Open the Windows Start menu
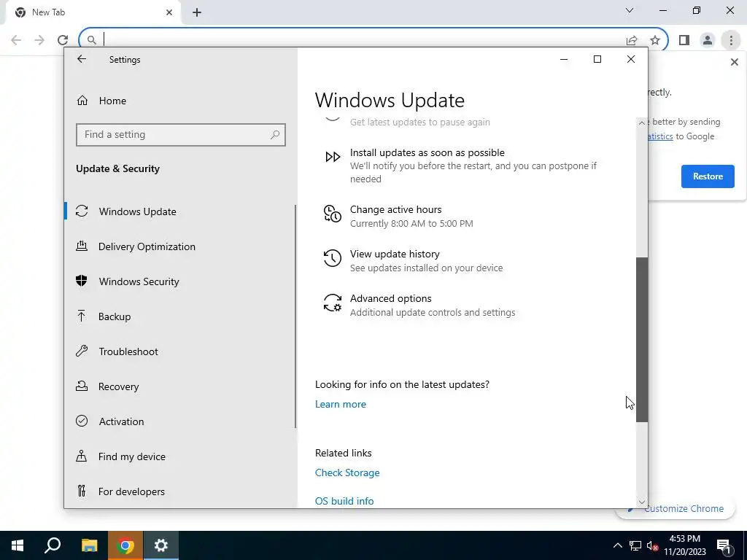 (x=18, y=545)
